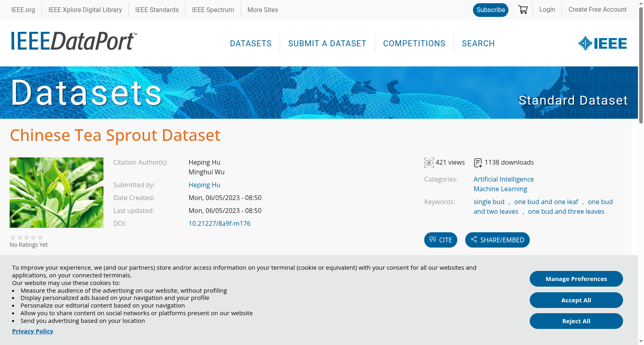The width and height of the screenshot is (644, 345).
Task: Go to IEEE.org link
Action: coord(23,10)
